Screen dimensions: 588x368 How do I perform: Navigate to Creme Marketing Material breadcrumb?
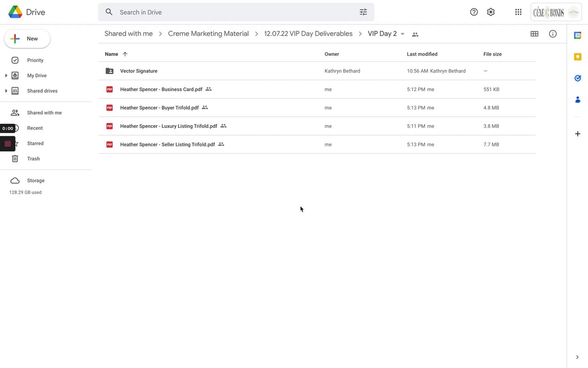208,34
